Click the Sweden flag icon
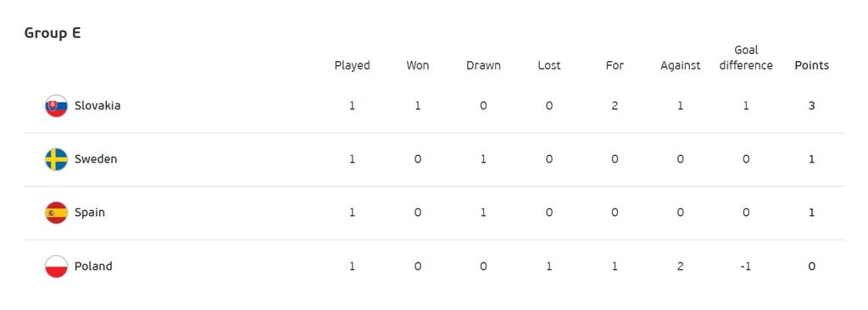The height and width of the screenshot is (310, 868). [56, 159]
